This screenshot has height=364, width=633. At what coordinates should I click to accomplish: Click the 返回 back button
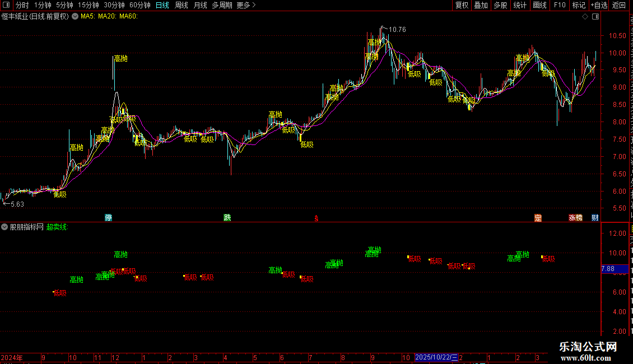pyautogui.click(x=619, y=5)
